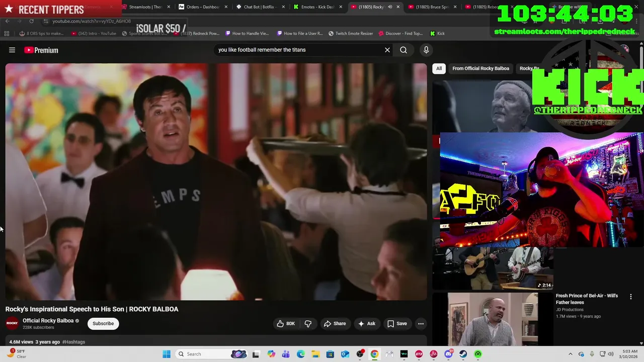Open OBS Studio from the taskbar

click(360, 354)
